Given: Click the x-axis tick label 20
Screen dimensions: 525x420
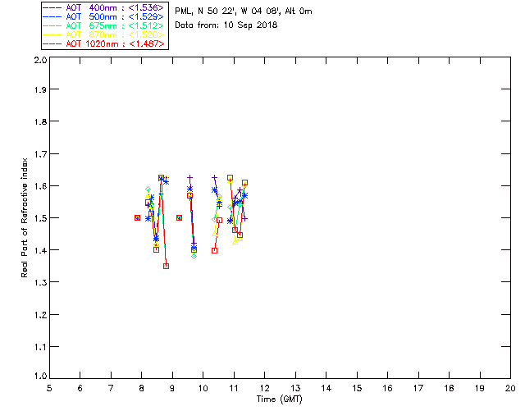Looking at the screenshot, I should [x=510, y=388].
